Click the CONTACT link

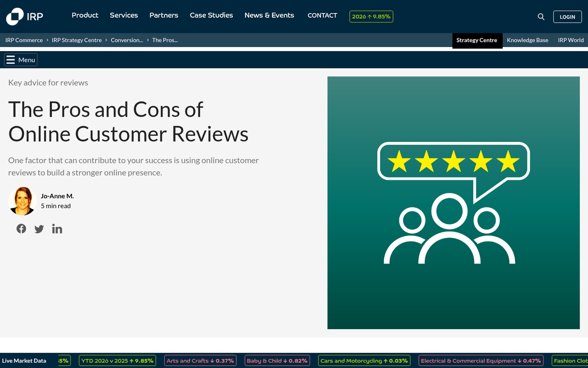pos(322,15)
